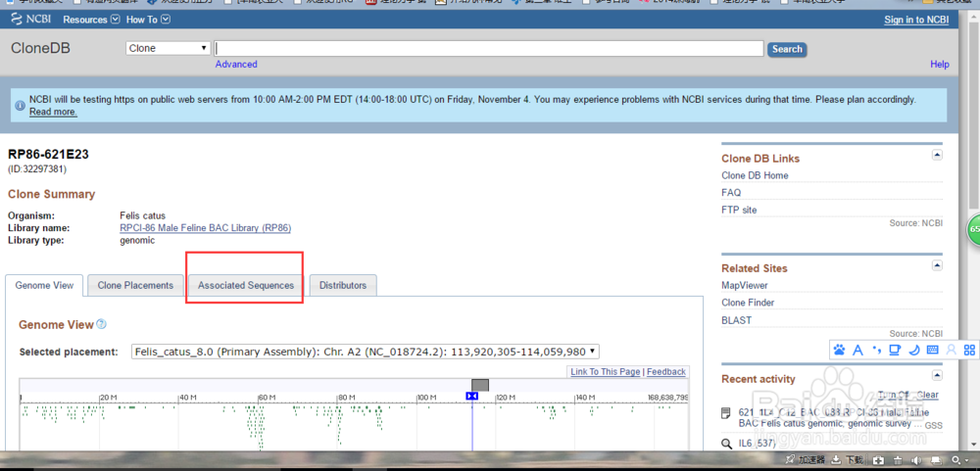Clear the recent activity list
This screenshot has width=980, height=471.
click(927, 395)
